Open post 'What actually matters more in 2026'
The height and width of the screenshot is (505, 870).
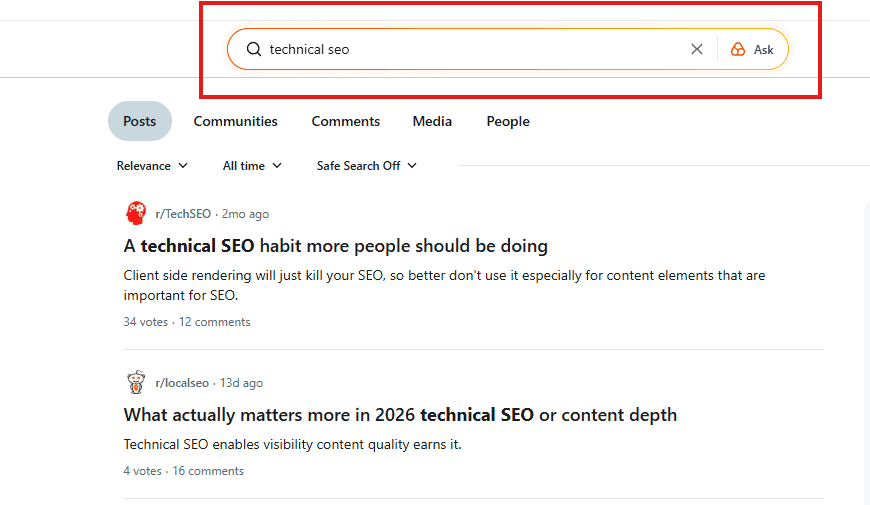coord(400,415)
